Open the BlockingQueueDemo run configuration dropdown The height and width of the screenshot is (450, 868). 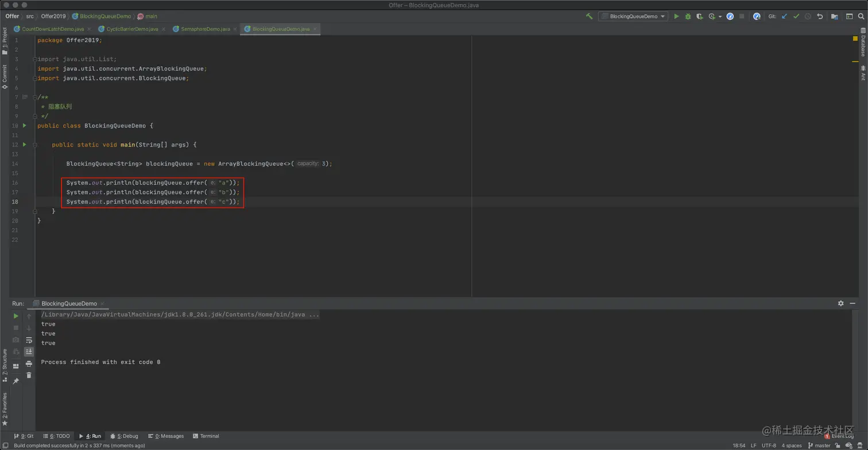[633, 17]
